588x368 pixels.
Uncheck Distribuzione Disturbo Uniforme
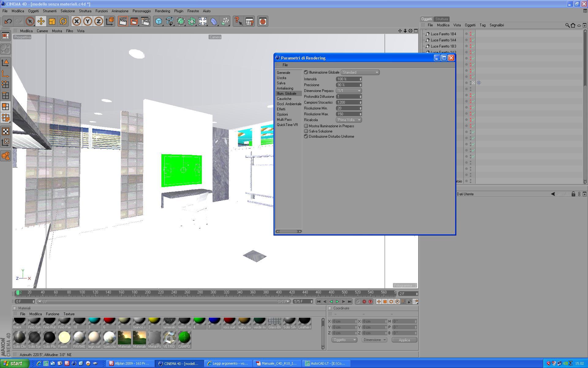tap(306, 136)
